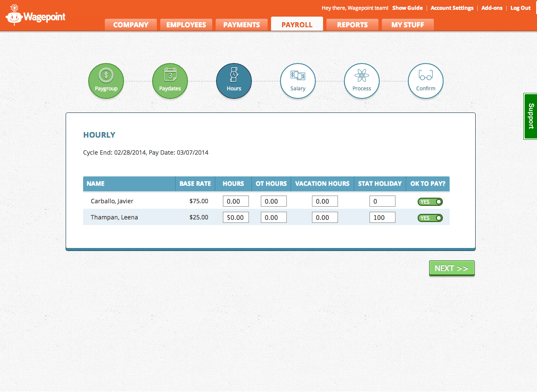Viewport: 537px width, 392px height.
Task: Toggle OK to Pay for Carballo, Javier
Action: (430, 202)
